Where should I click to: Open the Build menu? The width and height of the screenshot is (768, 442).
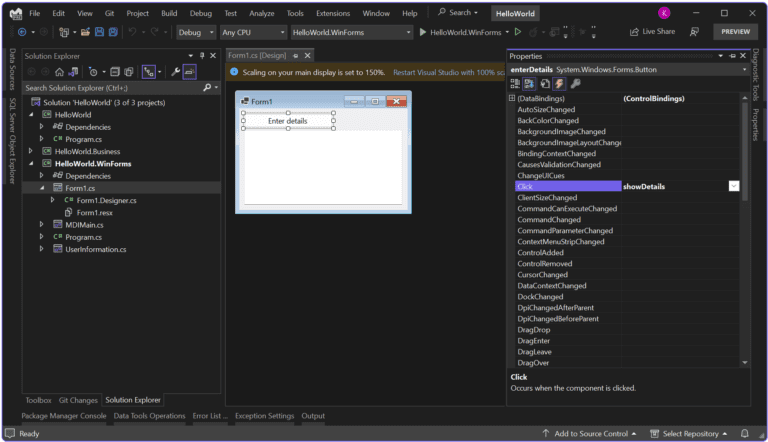(x=169, y=13)
